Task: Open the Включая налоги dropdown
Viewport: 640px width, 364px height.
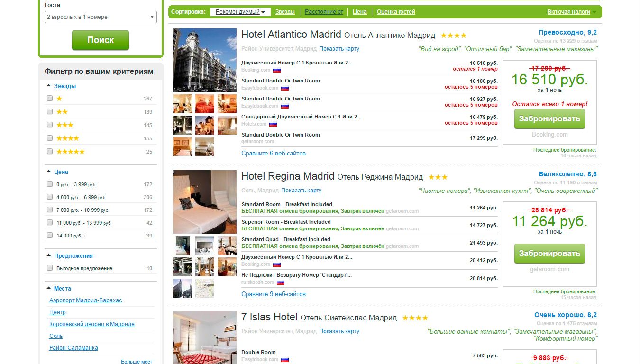Action: [x=572, y=12]
